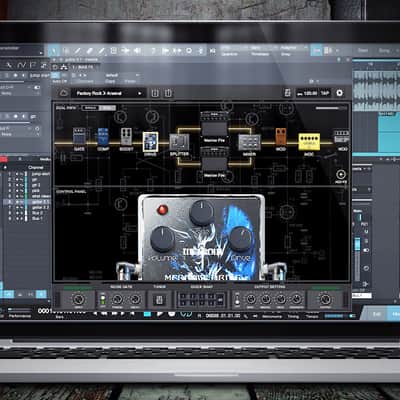Toggle the highlighted Snap button in toolbar
The image size is (400, 400).
coord(316,51)
